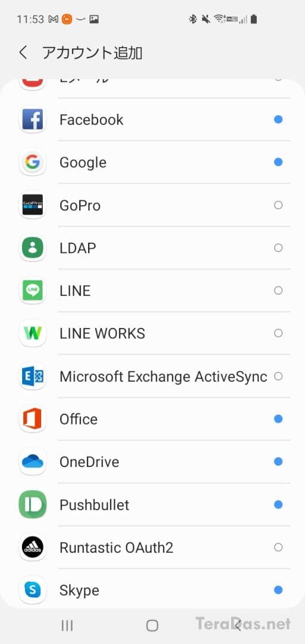Tap the LINE chat bubble icon

pos(32,290)
